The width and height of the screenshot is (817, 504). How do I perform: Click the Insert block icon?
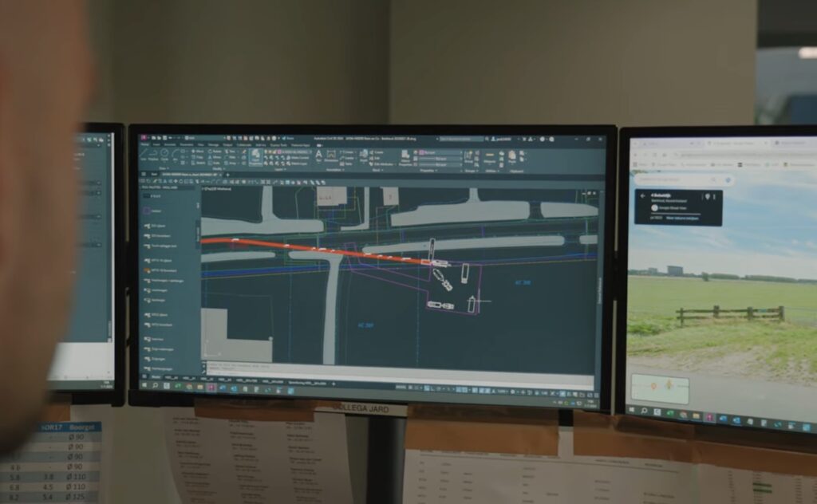(x=364, y=154)
